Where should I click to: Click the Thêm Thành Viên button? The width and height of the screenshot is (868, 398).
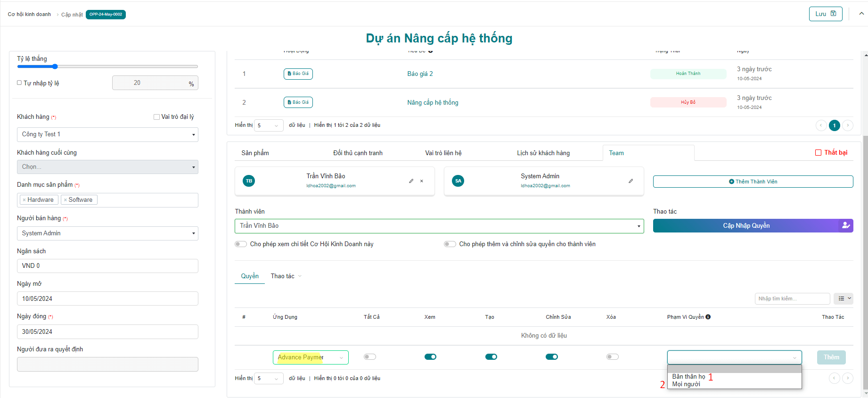753,182
